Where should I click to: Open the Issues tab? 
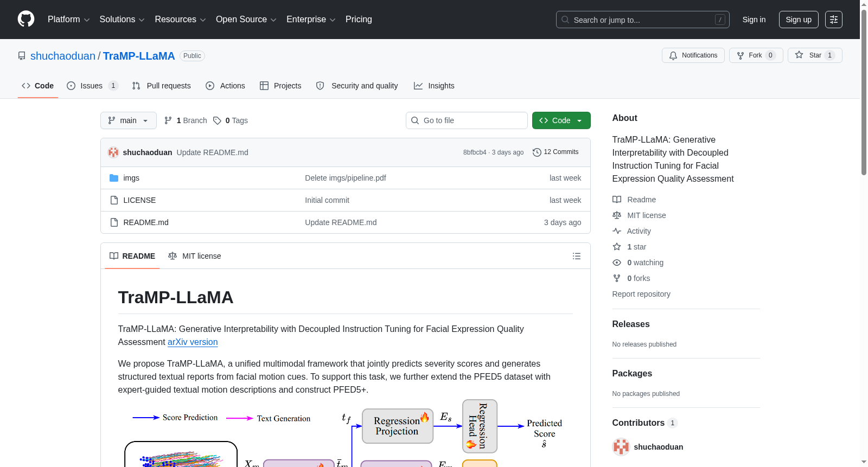point(92,86)
